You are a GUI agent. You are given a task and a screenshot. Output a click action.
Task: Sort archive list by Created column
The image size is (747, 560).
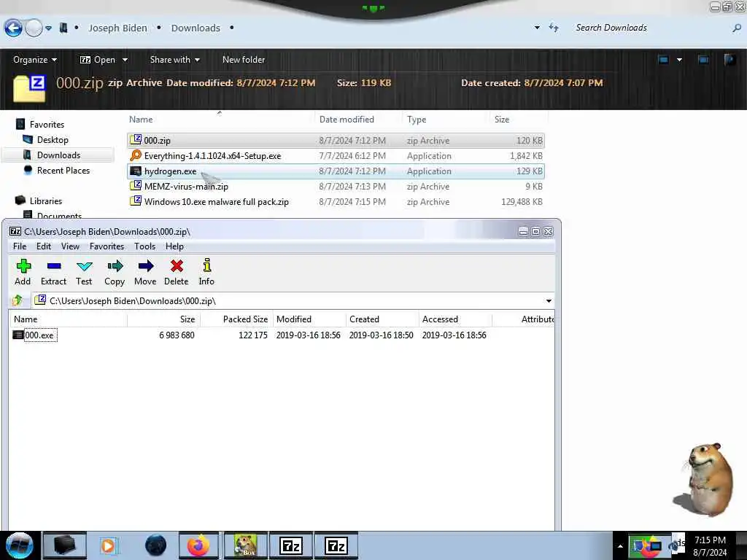pyautogui.click(x=382, y=319)
